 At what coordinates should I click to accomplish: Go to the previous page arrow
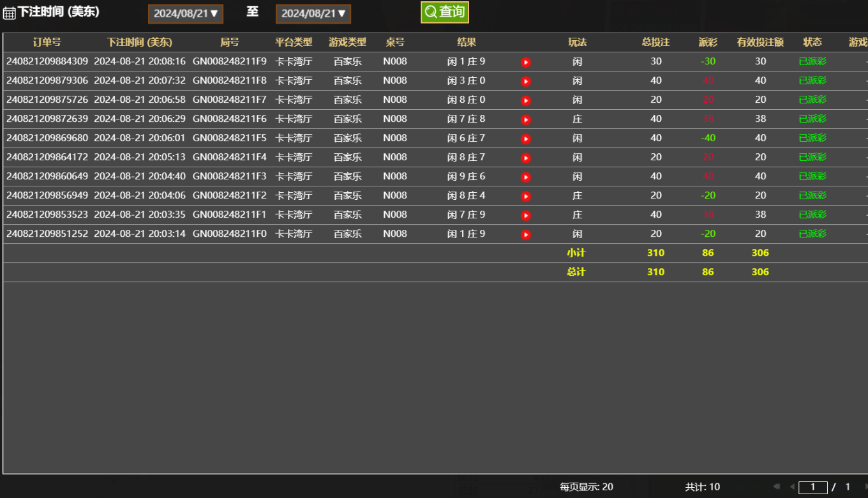[792, 487]
